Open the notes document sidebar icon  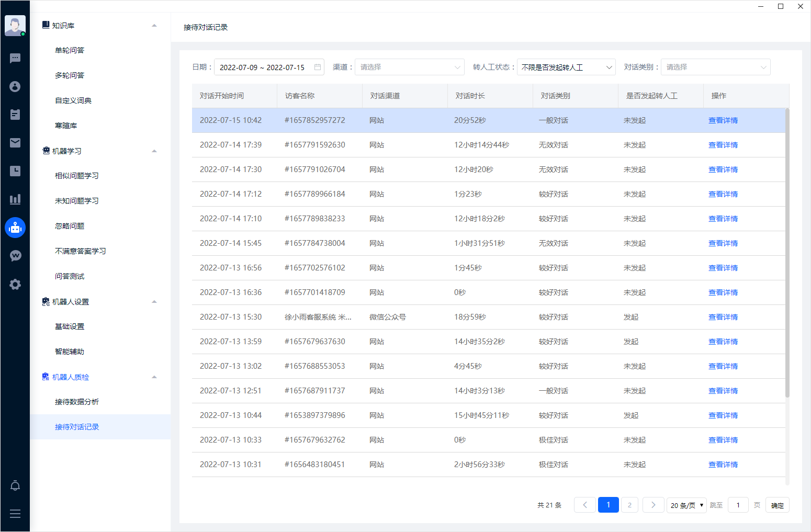pos(15,115)
